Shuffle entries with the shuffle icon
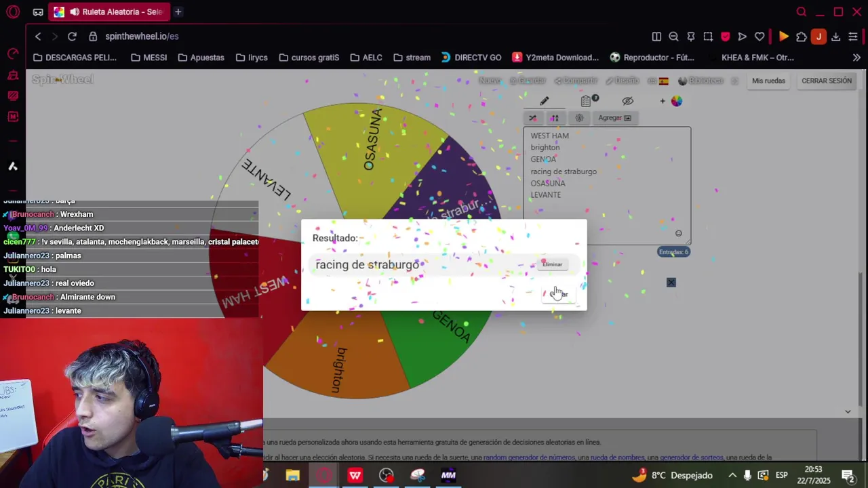 533,118
